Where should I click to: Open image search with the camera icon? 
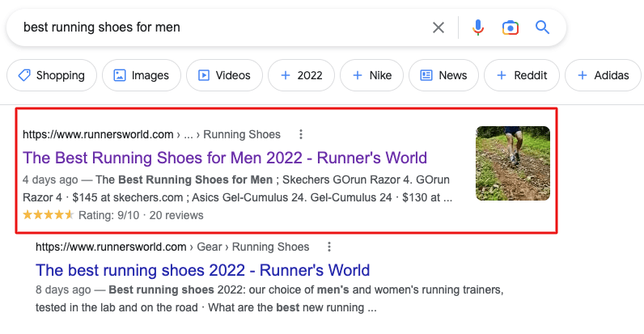(511, 27)
